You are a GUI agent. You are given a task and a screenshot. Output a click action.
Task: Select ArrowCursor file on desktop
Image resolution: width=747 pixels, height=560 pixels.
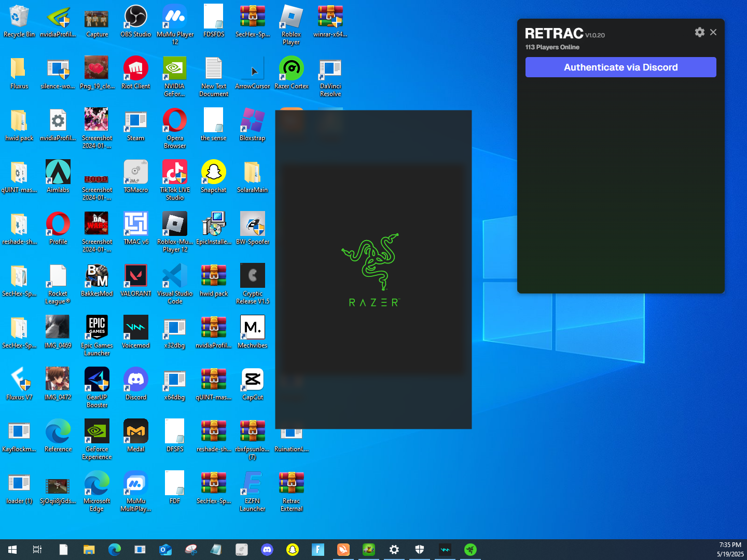click(x=253, y=73)
